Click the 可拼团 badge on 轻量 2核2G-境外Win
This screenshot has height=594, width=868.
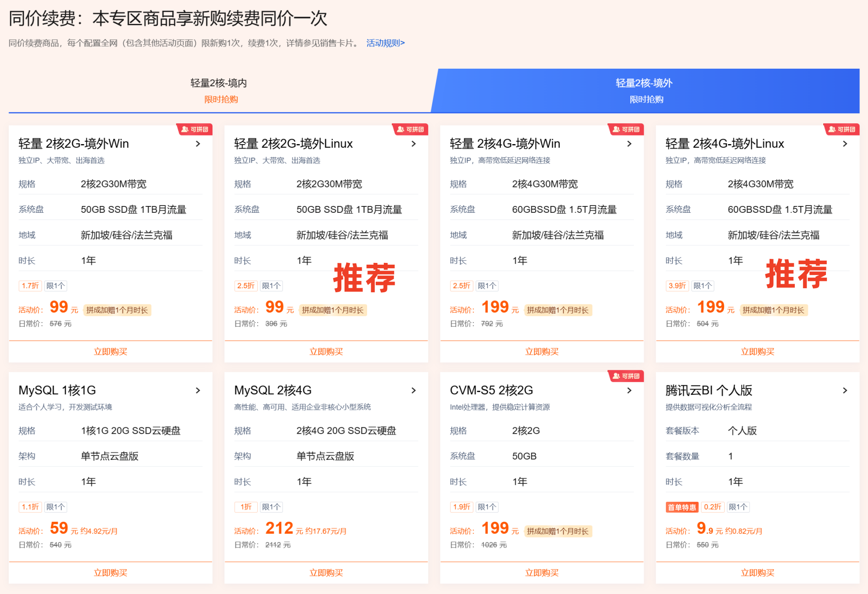coord(195,129)
